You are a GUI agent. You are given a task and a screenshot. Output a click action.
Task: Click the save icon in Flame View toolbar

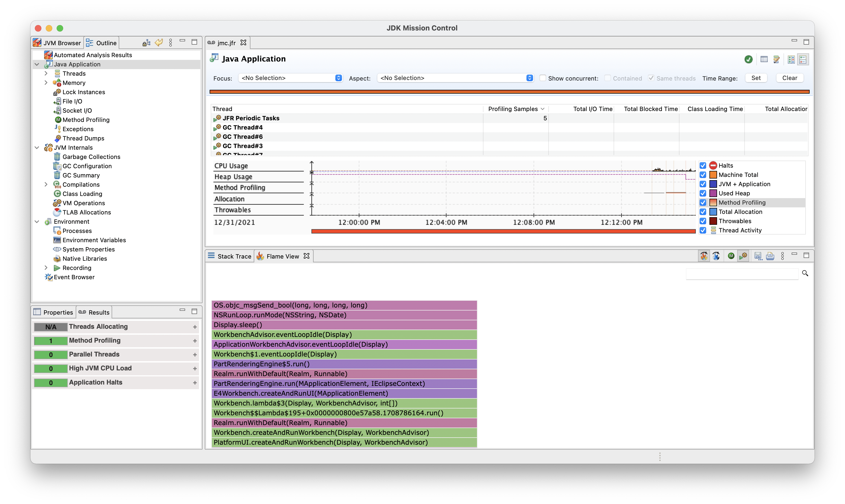[x=758, y=256]
